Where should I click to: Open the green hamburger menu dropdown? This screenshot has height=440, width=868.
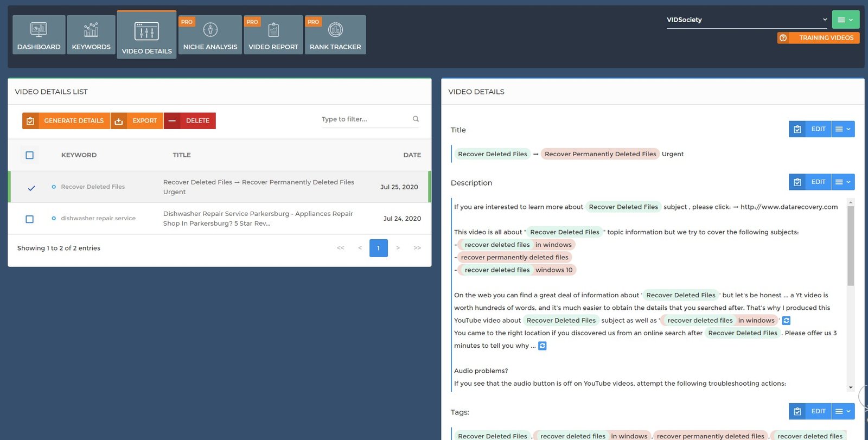(845, 20)
